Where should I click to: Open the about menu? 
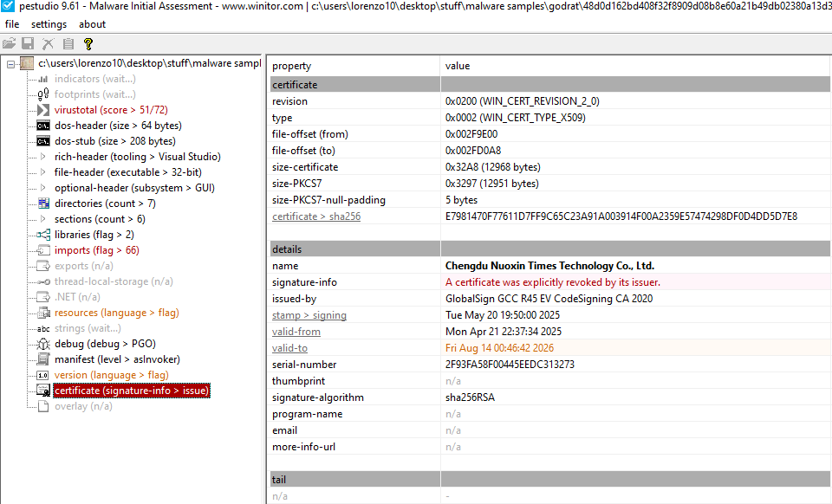pos(93,24)
